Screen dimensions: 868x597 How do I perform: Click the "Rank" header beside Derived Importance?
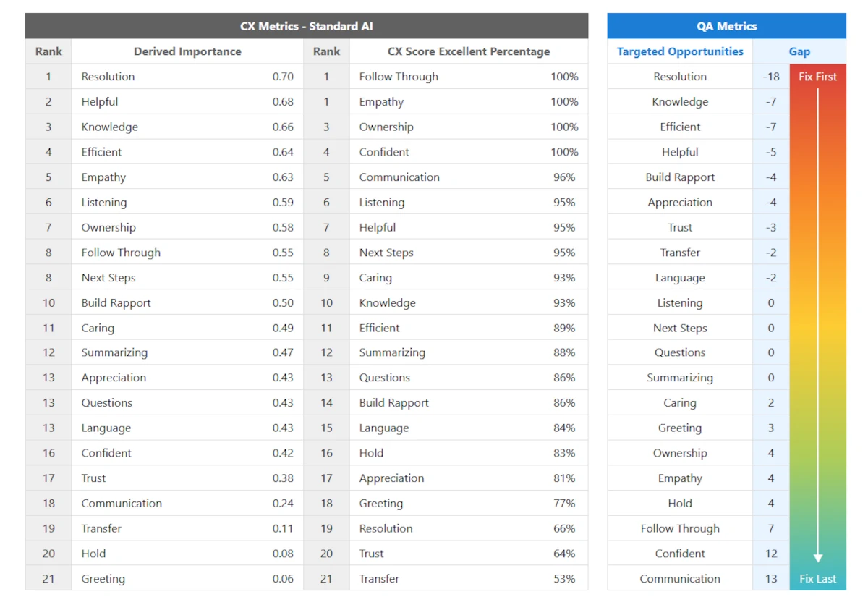click(48, 51)
